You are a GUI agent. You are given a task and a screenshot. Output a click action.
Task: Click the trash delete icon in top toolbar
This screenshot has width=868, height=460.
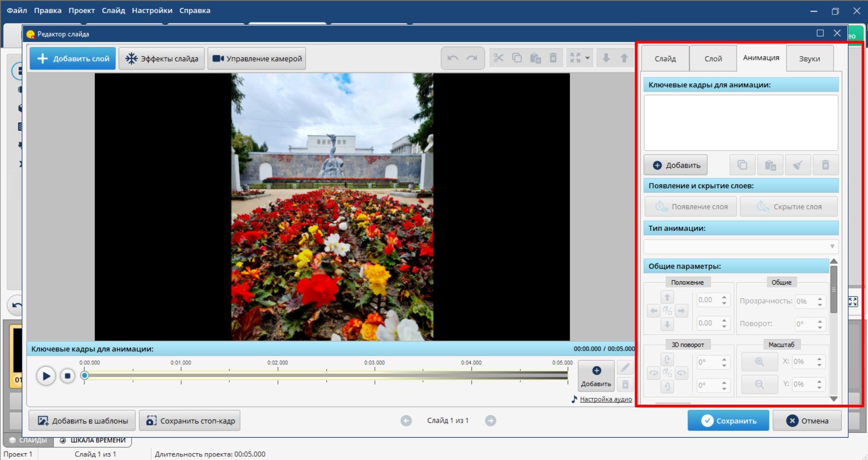click(x=553, y=58)
